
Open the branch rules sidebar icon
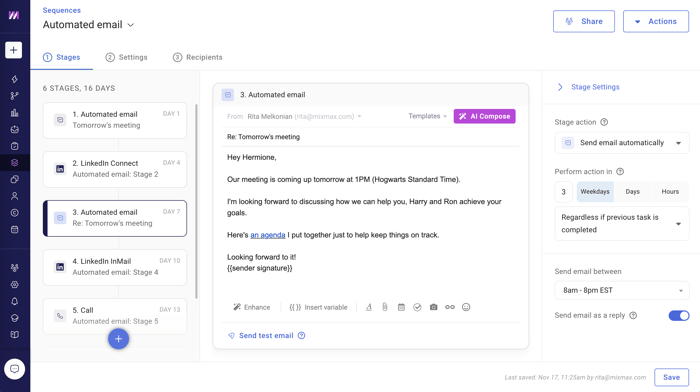click(x=14, y=96)
